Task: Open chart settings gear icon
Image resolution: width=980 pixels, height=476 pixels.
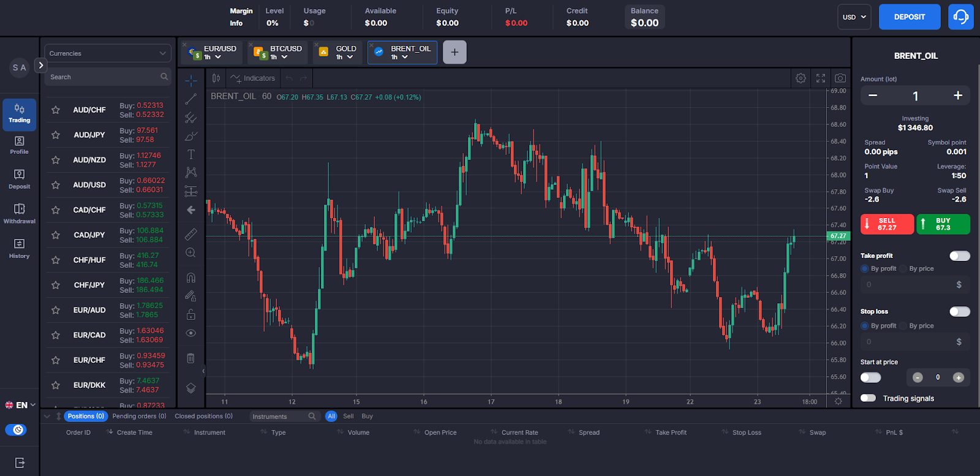Action: click(801, 78)
